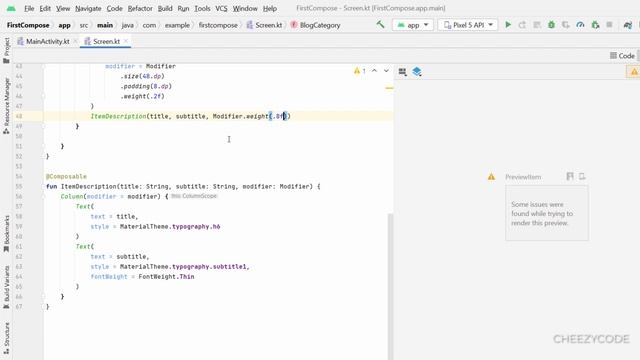Click the preview layers dropdown icon
Viewport: 640px width, 360px height.
click(417, 72)
